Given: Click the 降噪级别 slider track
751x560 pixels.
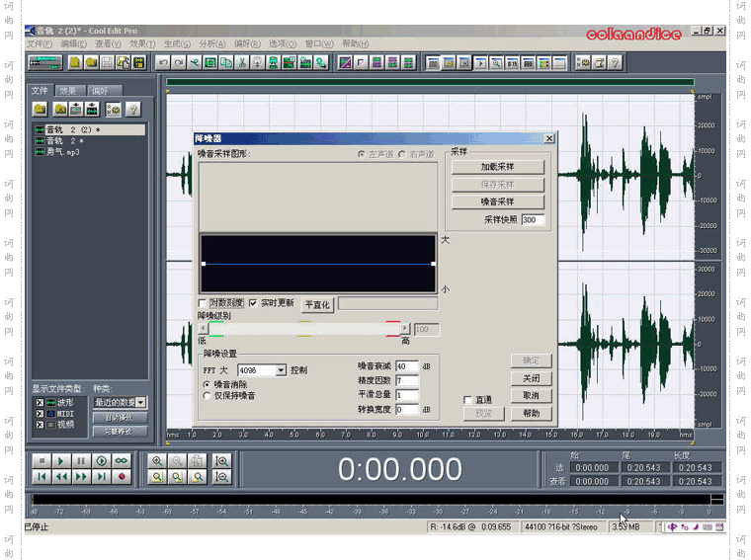Looking at the screenshot, I should (304, 329).
